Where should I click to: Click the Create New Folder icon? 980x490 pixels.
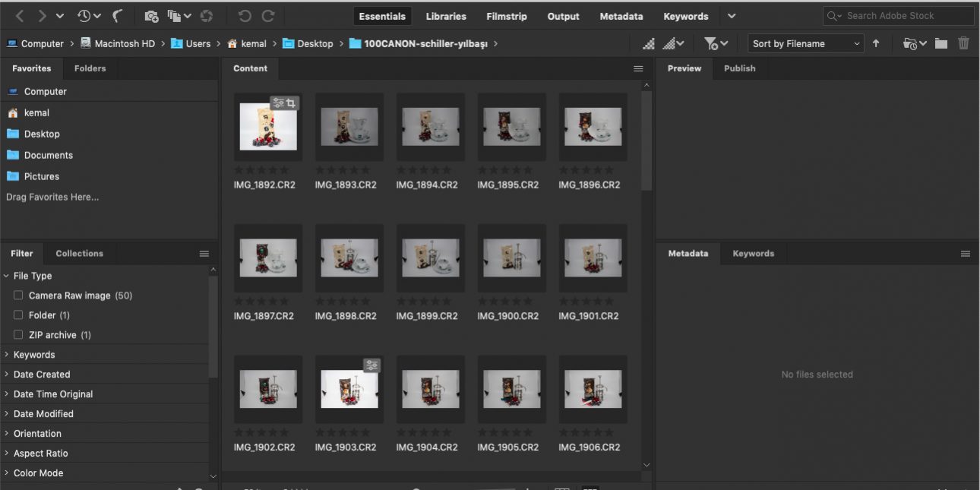click(941, 43)
